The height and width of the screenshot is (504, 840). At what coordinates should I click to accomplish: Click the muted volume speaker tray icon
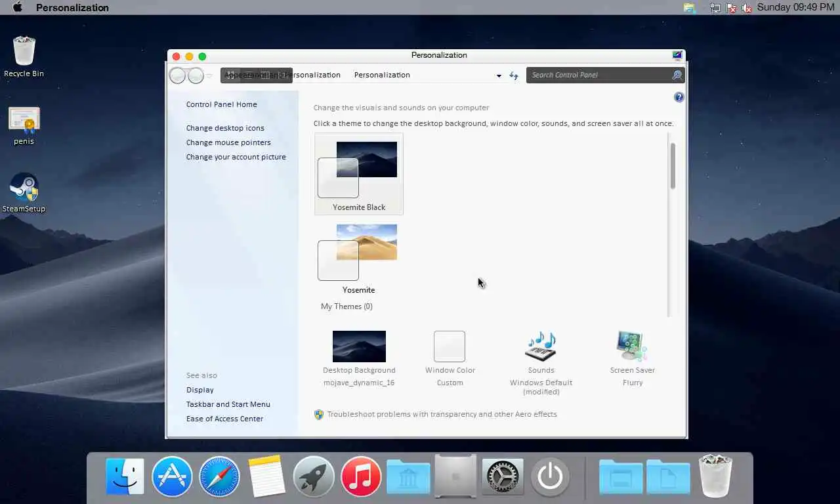(x=747, y=8)
